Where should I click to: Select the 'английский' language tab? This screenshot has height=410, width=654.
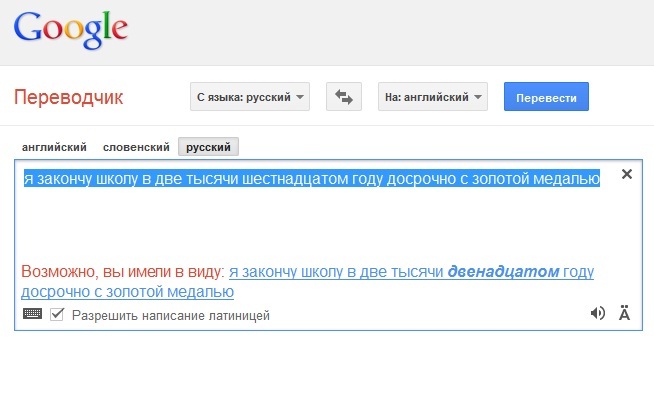click(x=54, y=147)
